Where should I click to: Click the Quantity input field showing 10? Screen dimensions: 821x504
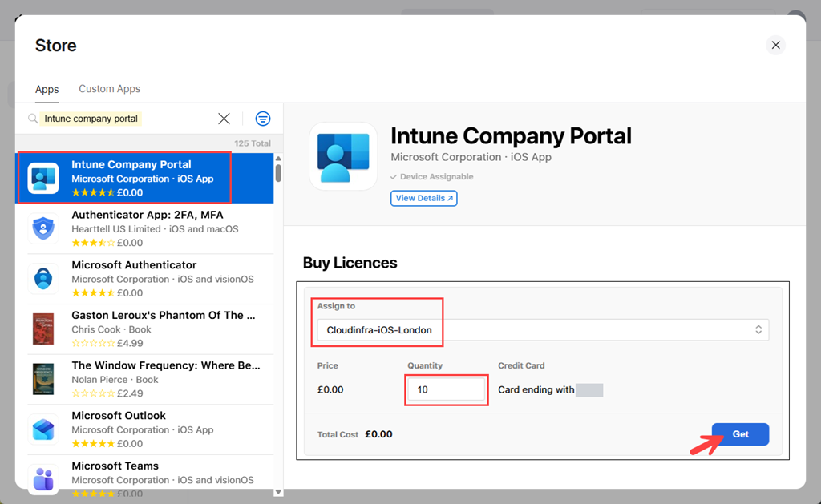(x=446, y=389)
